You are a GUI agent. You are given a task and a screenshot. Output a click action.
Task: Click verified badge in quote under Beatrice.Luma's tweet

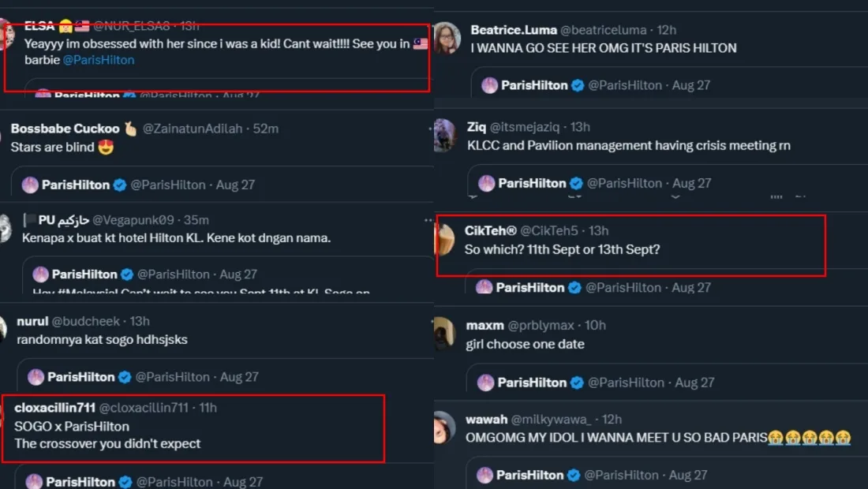pyautogui.click(x=578, y=85)
